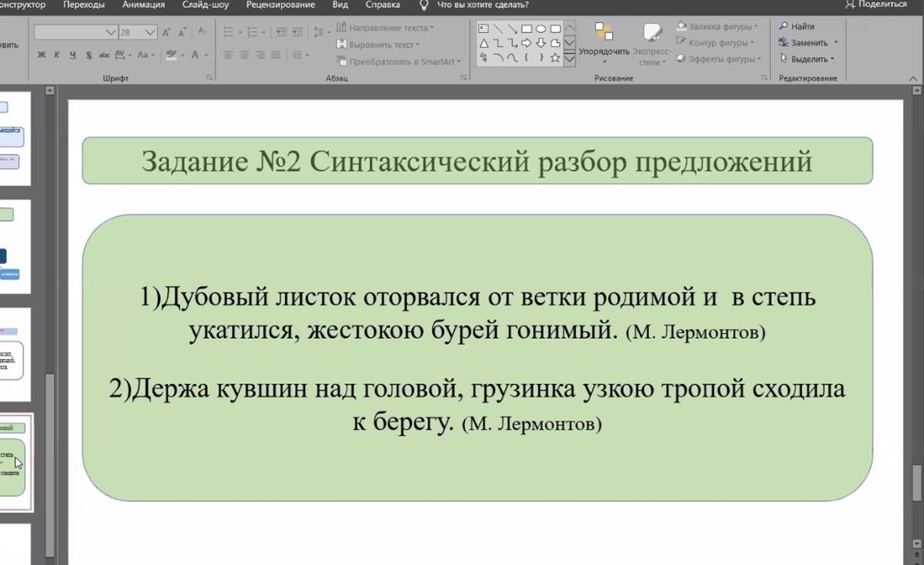Viewport: 924px width, 565px height.
Task: Open the Paragraph dialog launcher
Action: coord(464,78)
